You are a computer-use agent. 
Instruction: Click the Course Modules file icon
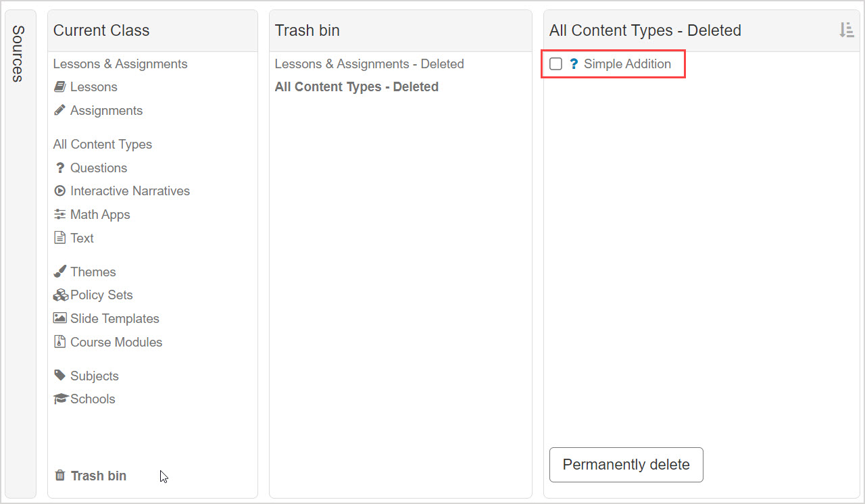59,342
